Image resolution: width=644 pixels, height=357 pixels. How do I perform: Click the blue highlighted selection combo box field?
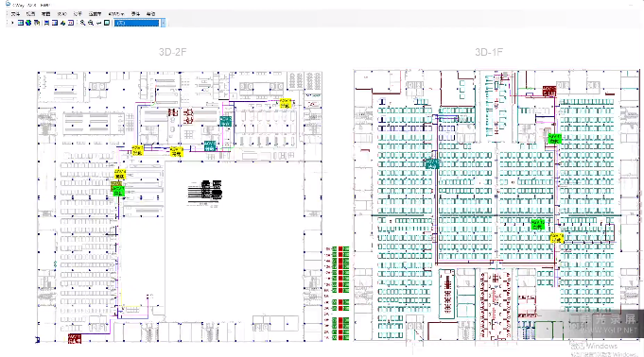tap(137, 23)
